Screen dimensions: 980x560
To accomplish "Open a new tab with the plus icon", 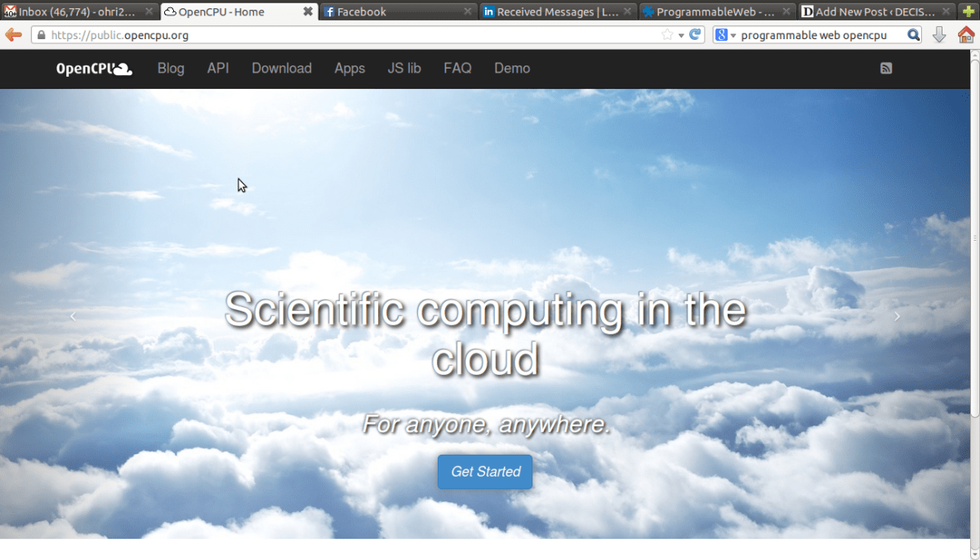I will click(969, 11).
